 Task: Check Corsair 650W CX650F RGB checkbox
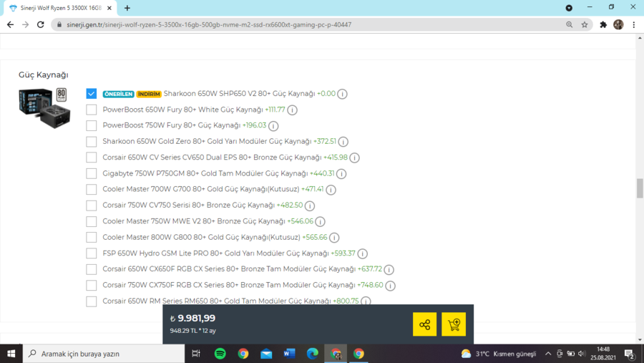91,269
